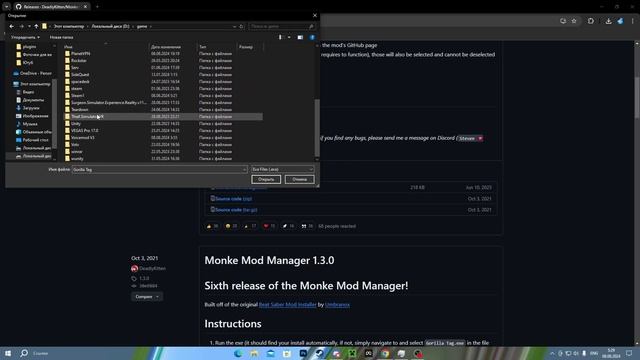Select the Voicemod V3 folder
This screenshot has width=640, height=360.
tap(82, 138)
